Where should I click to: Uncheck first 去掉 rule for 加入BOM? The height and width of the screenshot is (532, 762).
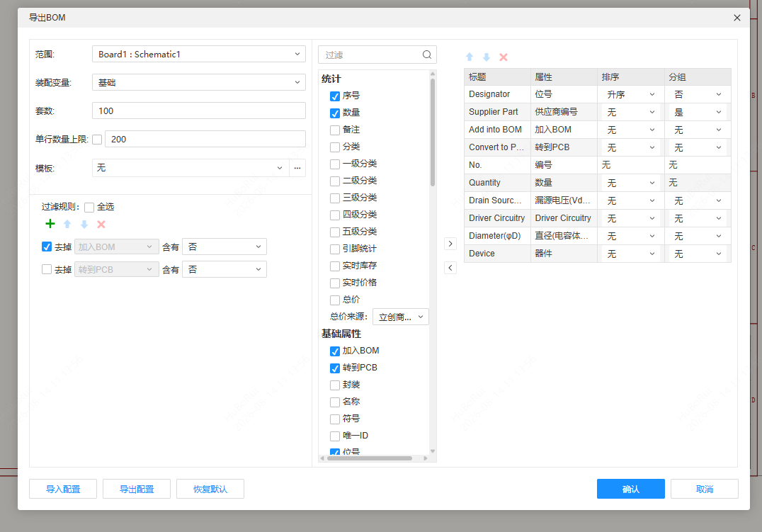(x=47, y=247)
